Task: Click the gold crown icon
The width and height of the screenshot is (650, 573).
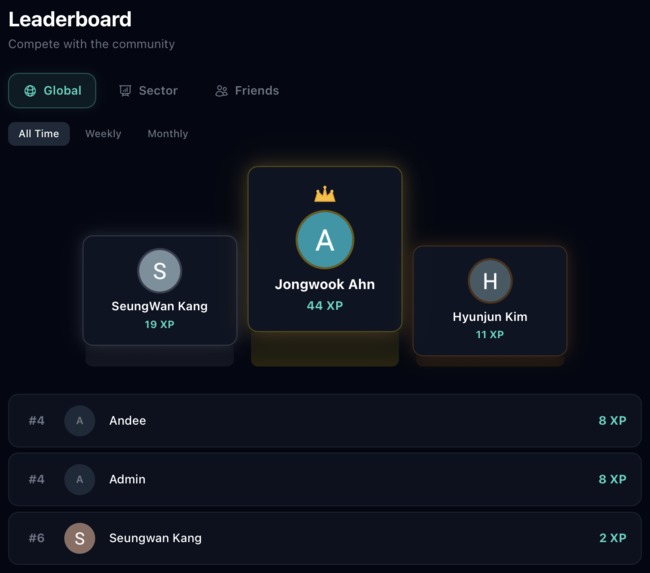Action: [325, 194]
